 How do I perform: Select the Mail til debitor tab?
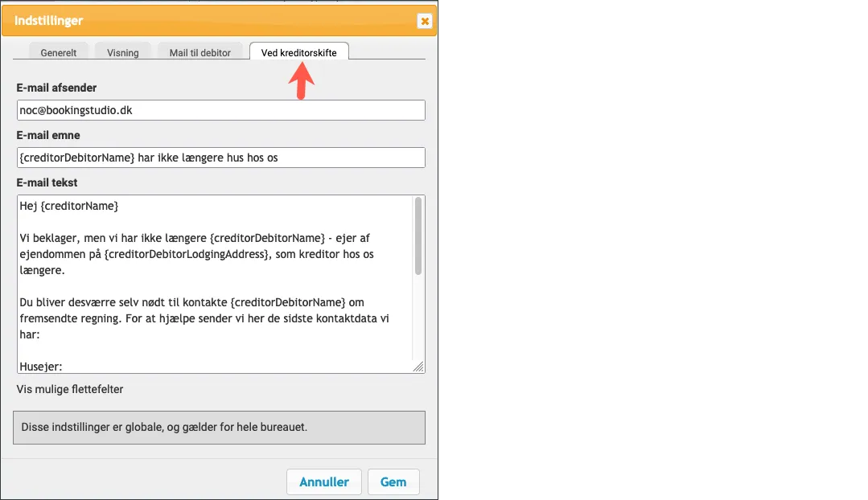(x=200, y=53)
